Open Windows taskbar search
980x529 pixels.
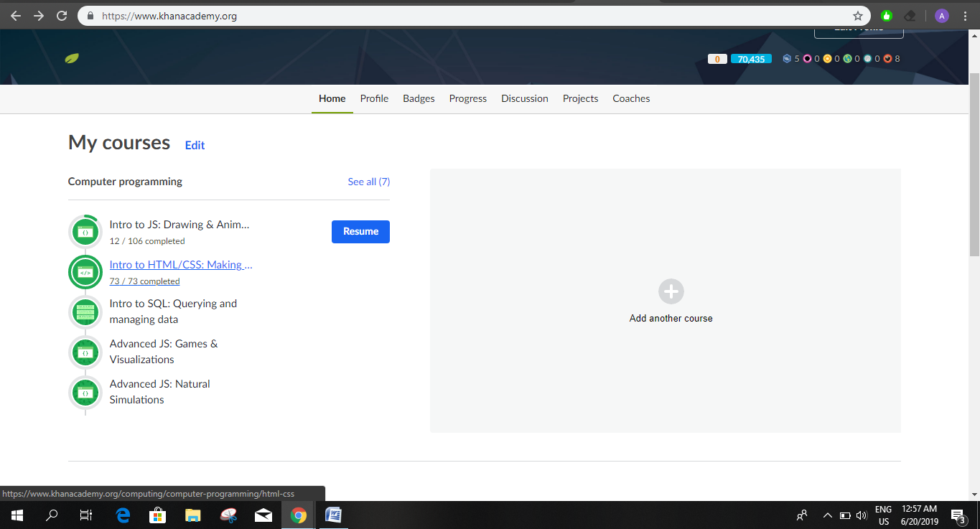tap(52, 515)
